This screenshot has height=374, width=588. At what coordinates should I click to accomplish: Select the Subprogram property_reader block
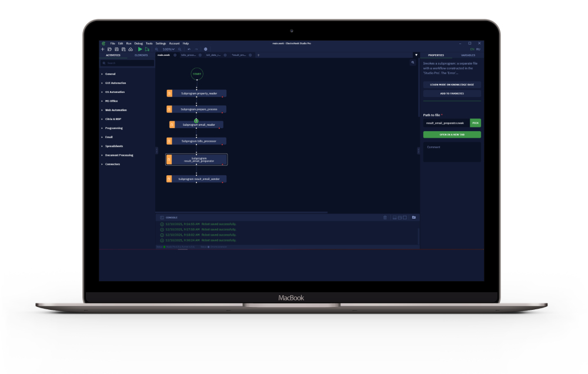click(196, 93)
